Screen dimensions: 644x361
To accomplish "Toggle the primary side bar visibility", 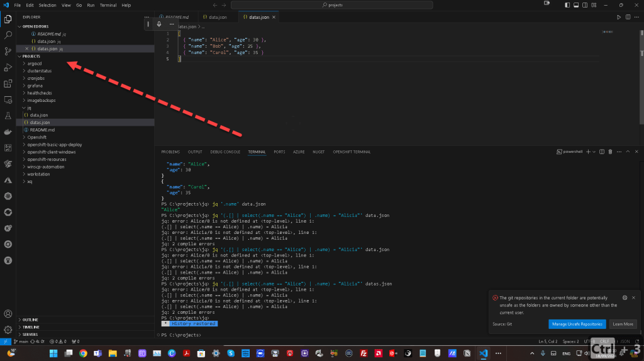I will coord(567,5).
